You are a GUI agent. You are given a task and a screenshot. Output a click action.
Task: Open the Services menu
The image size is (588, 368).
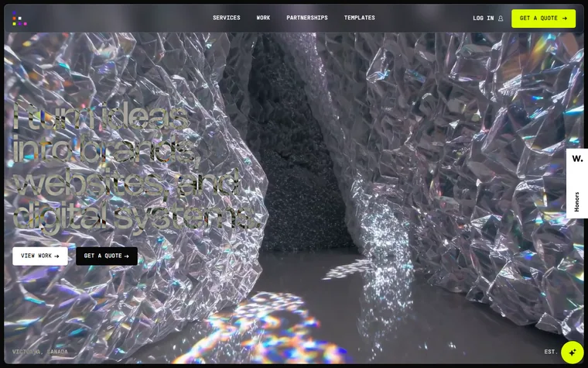[x=227, y=18]
